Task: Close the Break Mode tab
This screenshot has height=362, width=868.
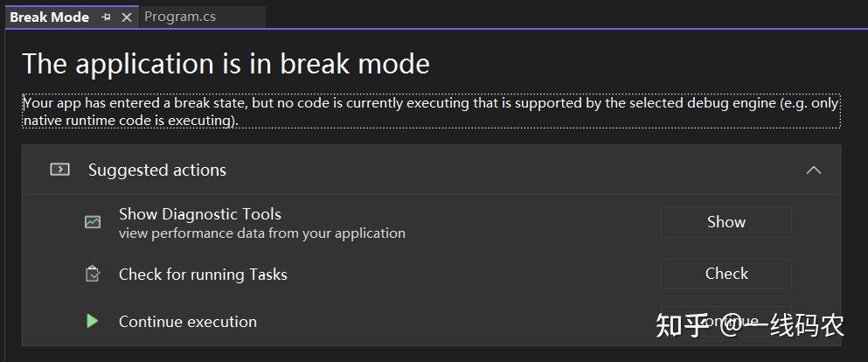Action: [127, 17]
